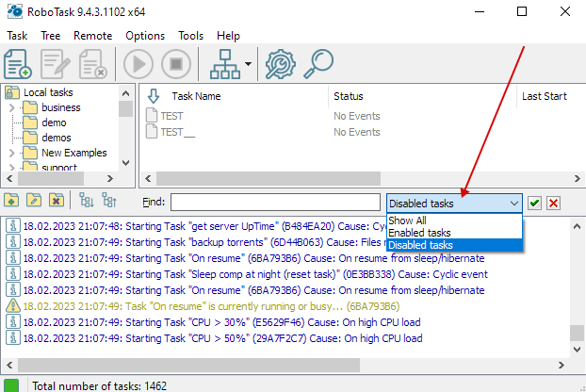This screenshot has height=392, width=586.
Task: Click the green checkmark apply filter button
Action: [x=534, y=203]
